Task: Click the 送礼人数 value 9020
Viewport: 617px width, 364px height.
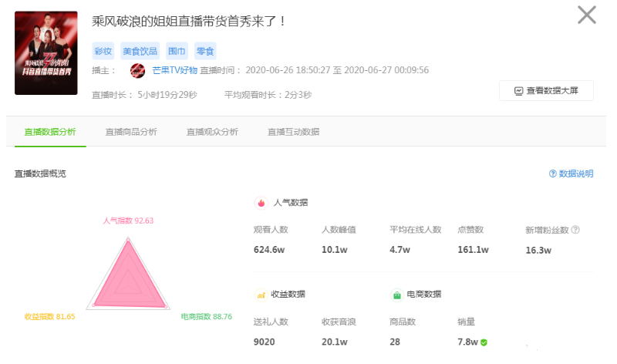Action: (264, 342)
